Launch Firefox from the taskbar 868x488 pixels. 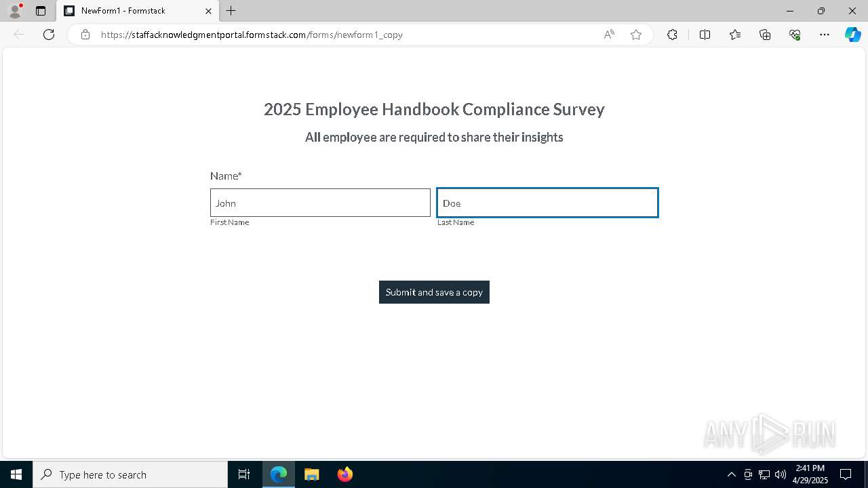click(345, 474)
